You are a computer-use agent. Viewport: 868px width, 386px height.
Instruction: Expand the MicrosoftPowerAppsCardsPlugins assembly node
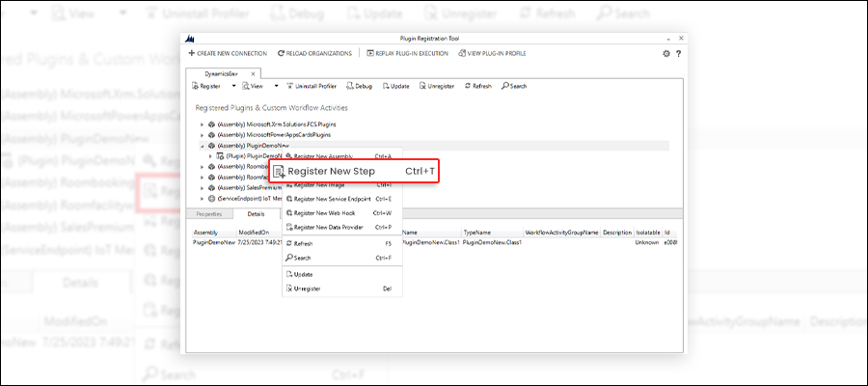tap(203, 134)
